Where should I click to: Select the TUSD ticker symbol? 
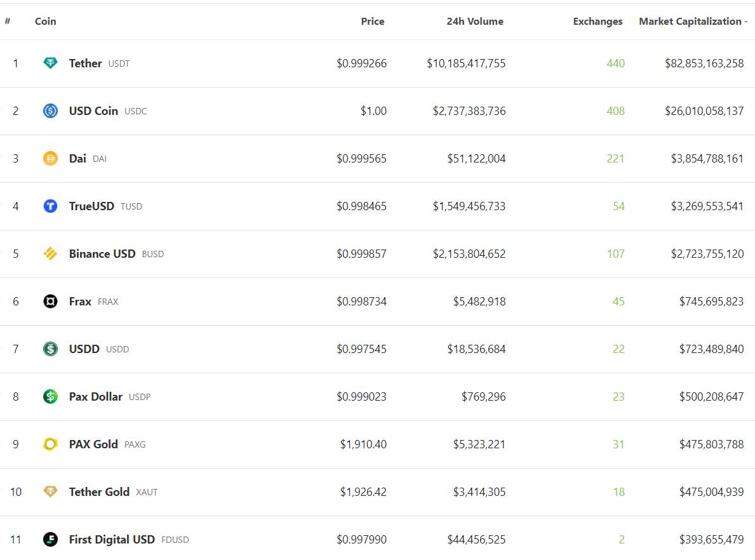pos(131,206)
